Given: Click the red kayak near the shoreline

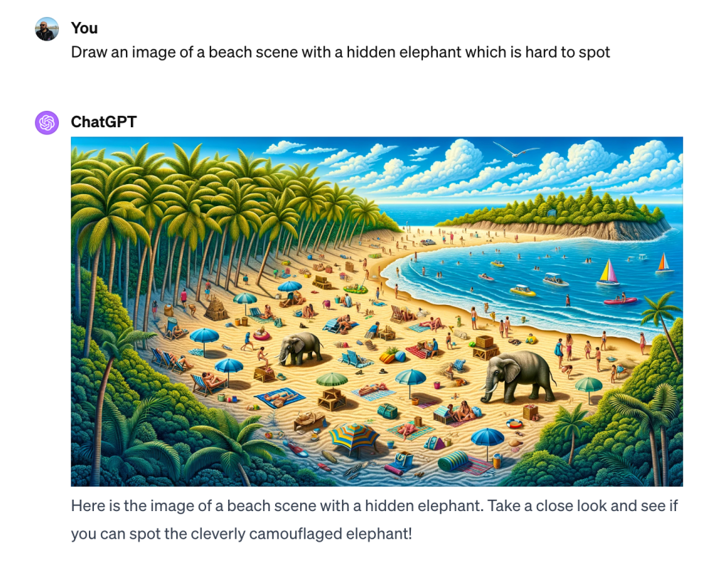Looking at the screenshot, I should pos(620,301).
